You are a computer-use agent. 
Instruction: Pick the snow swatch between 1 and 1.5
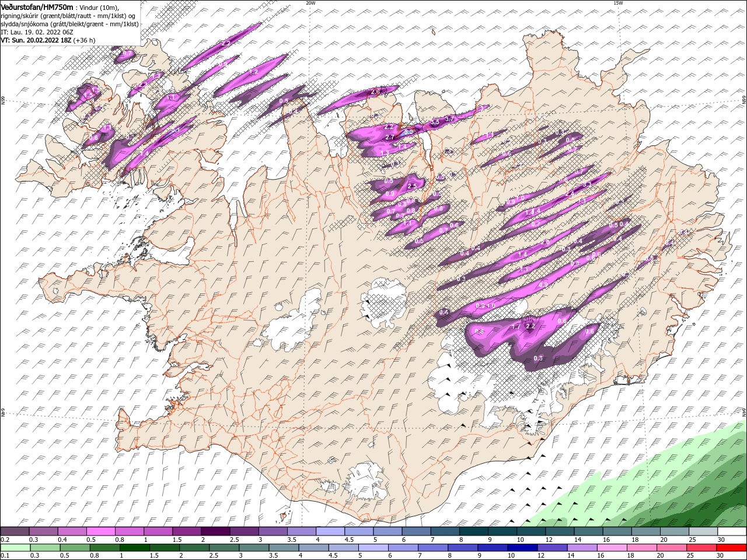coord(158,531)
